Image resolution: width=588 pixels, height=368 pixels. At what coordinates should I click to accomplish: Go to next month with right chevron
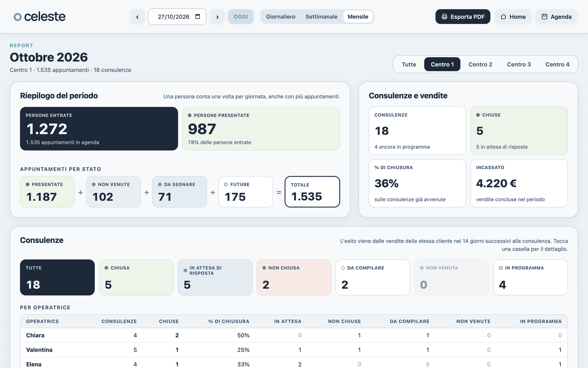217,17
